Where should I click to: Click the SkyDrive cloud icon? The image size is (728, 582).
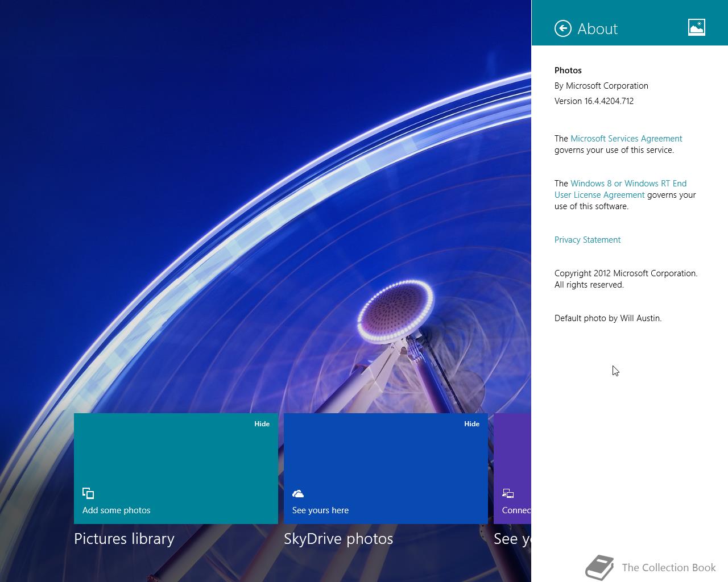[298, 494]
